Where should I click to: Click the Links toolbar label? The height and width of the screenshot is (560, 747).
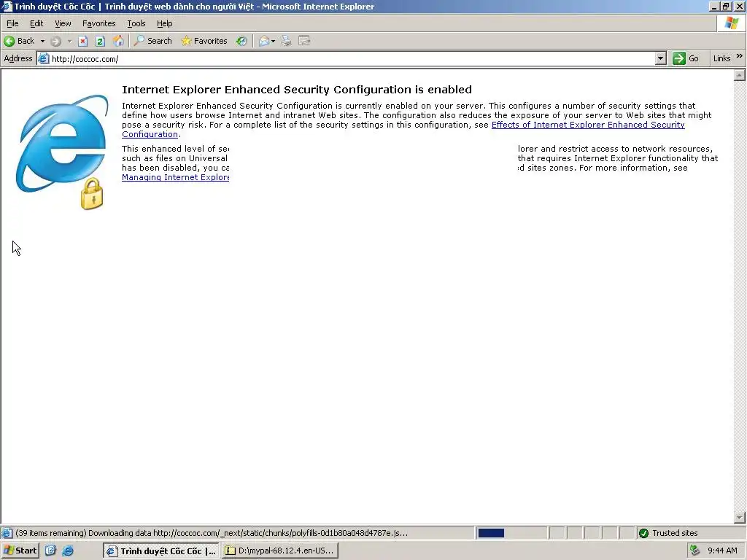(x=721, y=58)
